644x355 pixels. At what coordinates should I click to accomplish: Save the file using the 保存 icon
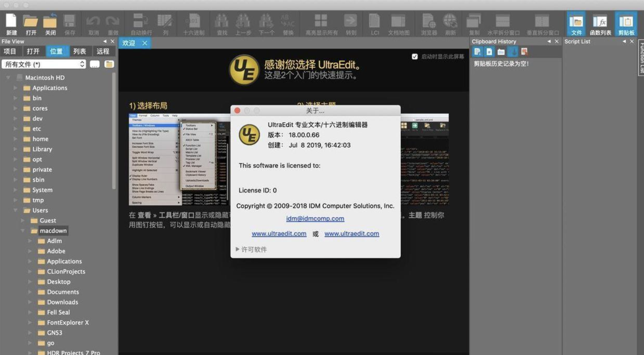click(69, 21)
